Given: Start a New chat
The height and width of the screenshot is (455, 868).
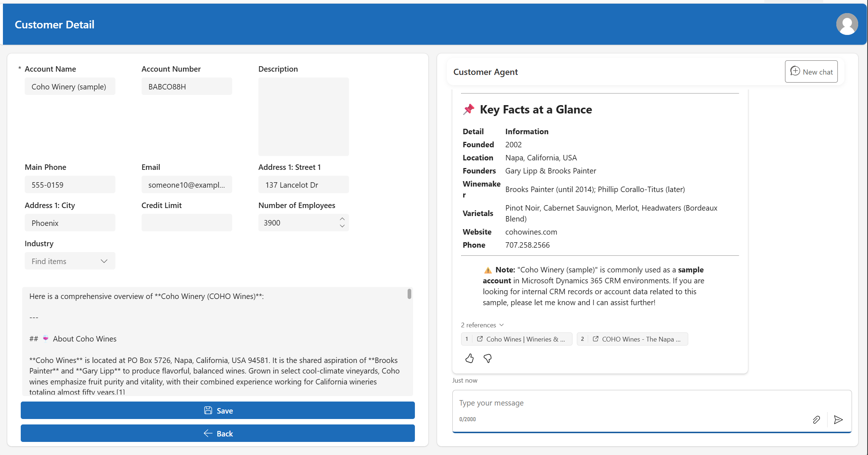Looking at the screenshot, I should point(811,72).
